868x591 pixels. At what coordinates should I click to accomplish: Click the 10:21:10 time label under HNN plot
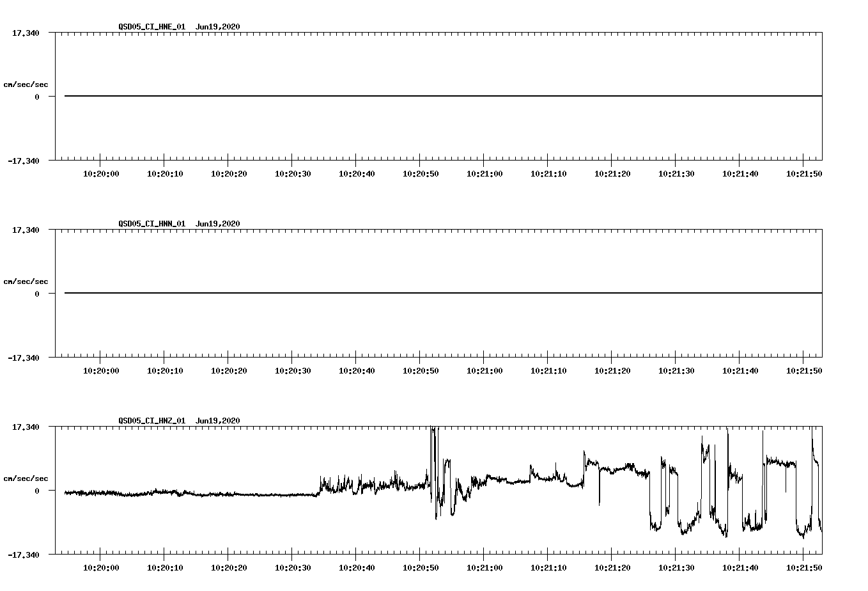tap(548, 371)
